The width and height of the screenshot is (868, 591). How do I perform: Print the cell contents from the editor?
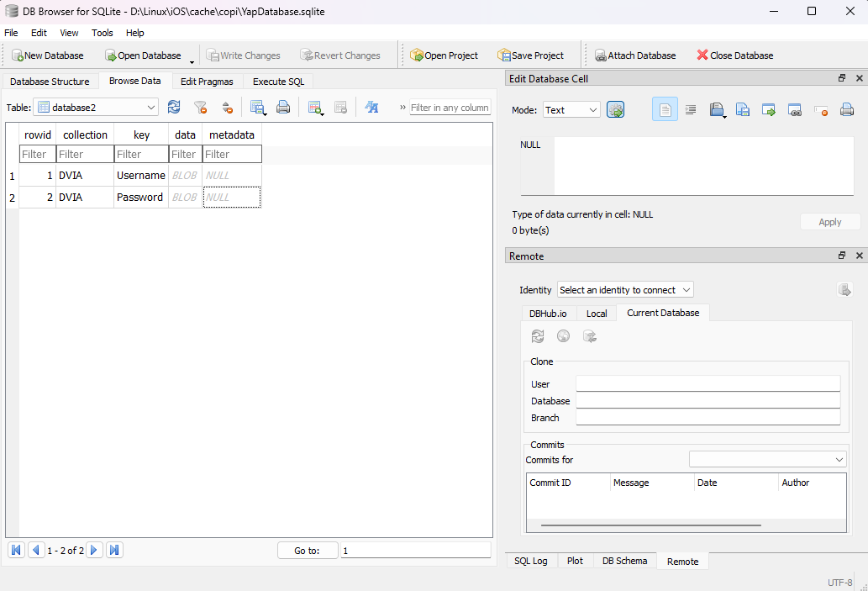[x=846, y=109]
